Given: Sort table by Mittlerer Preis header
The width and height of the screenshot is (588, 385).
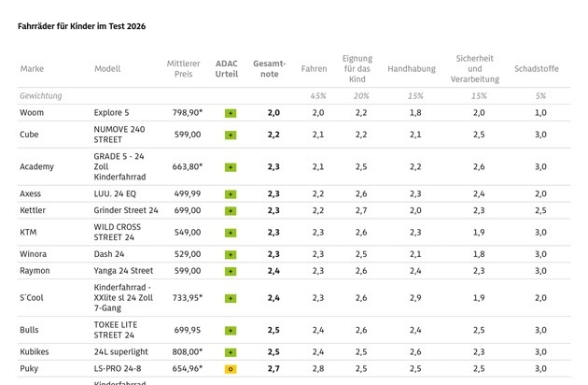Looking at the screenshot, I should (184, 69).
